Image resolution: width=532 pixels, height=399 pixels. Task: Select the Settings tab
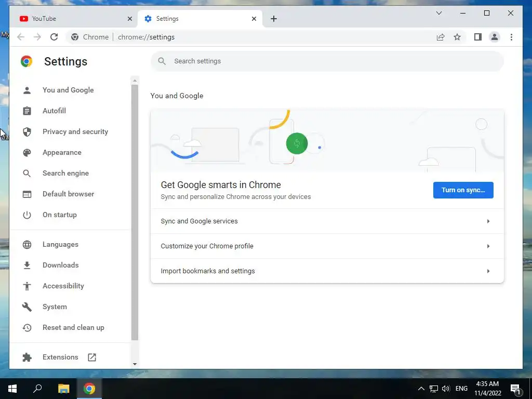pyautogui.click(x=200, y=19)
